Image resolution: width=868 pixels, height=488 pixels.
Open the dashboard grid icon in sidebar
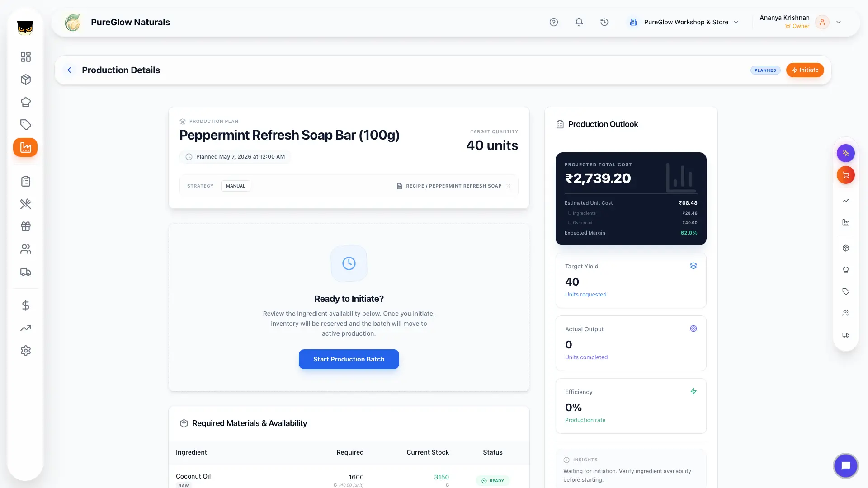[x=26, y=57]
